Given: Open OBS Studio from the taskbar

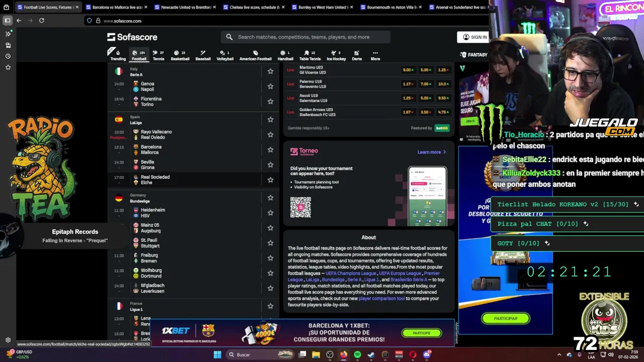Looking at the screenshot, I should [x=330, y=354].
